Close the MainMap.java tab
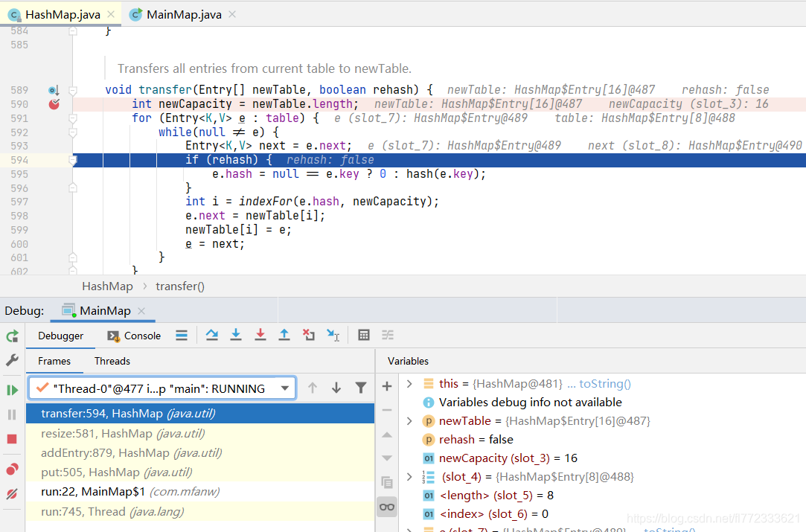This screenshot has height=532, width=806. pos(232,14)
